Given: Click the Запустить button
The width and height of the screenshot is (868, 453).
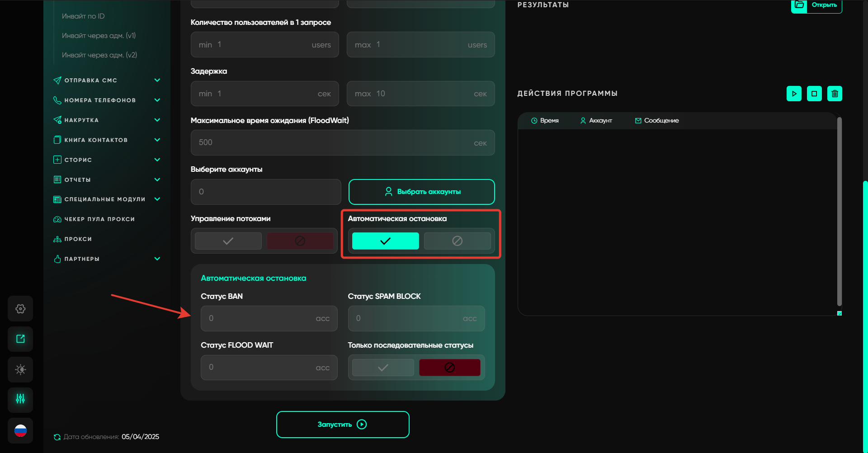Looking at the screenshot, I should click(x=343, y=425).
